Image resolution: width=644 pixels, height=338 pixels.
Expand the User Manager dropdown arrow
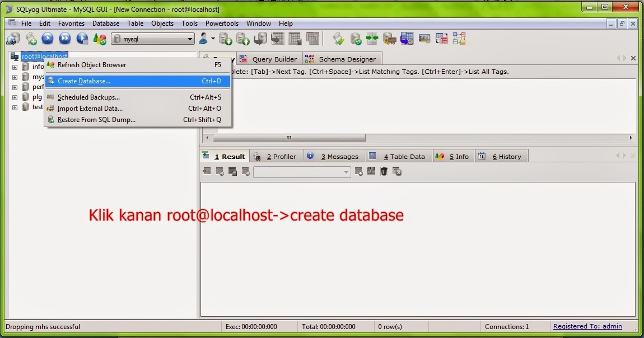click(213, 39)
